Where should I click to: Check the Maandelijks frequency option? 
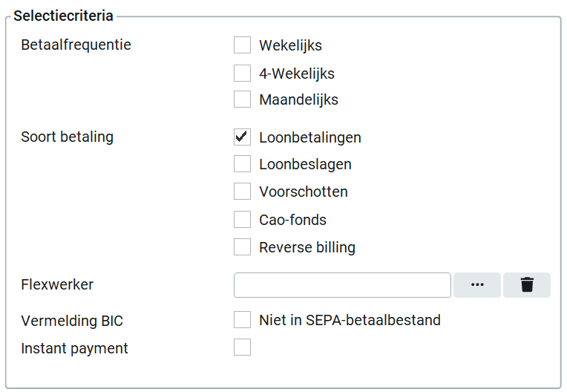(x=242, y=99)
